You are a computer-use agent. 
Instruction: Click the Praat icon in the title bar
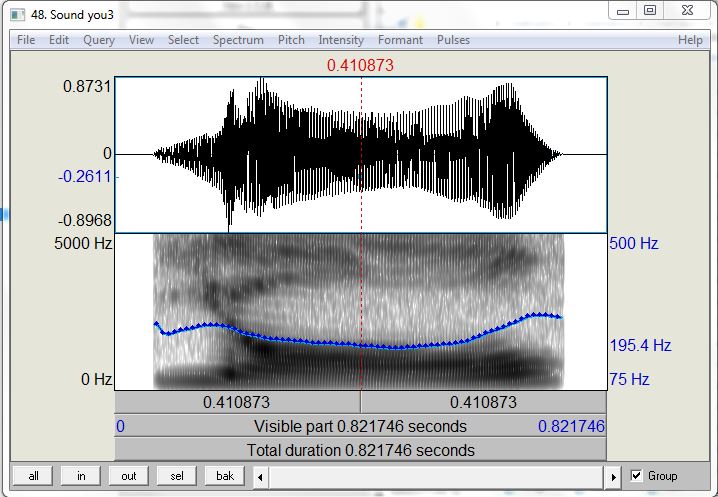[18, 15]
